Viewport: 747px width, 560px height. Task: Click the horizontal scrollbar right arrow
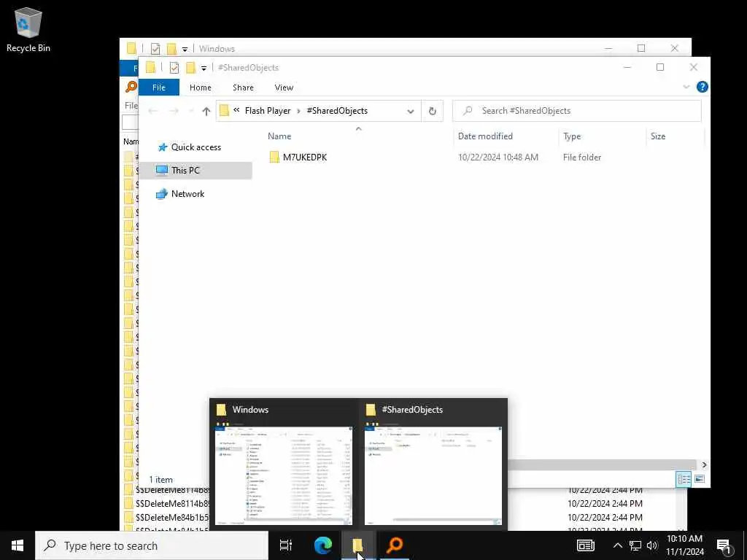704,464
